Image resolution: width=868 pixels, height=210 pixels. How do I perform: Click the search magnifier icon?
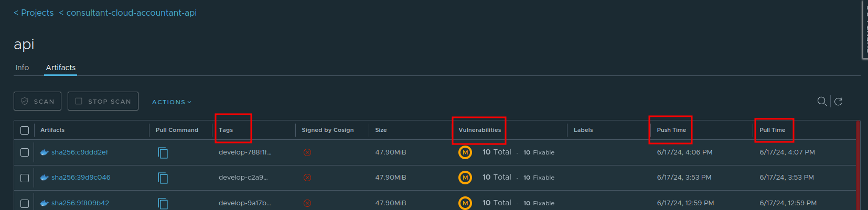(x=822, y=101)
